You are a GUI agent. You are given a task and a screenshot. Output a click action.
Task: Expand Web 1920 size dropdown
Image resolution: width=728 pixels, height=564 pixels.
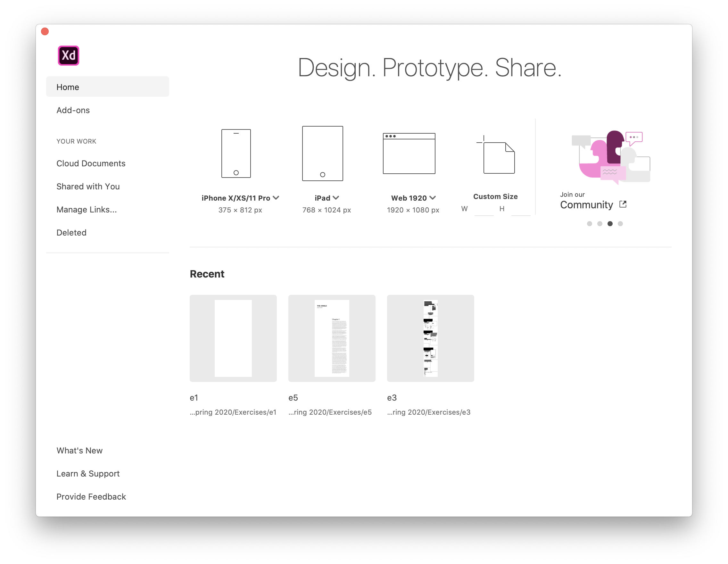coord(434,197)
